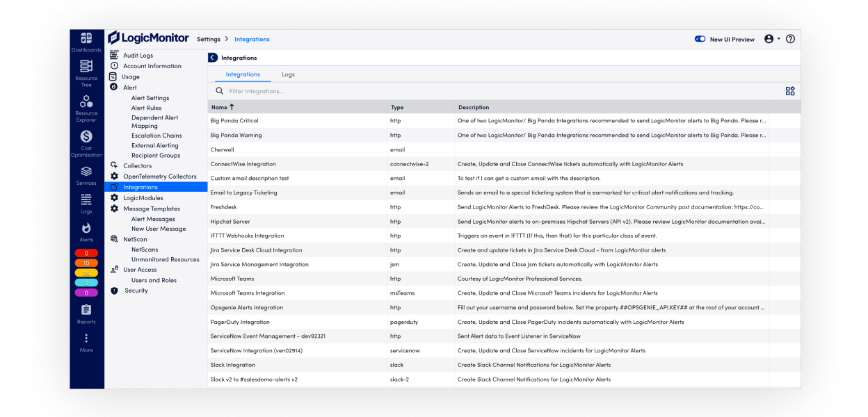
Task: Click the Settings breadcrumb link
Action: click(208, 40)
